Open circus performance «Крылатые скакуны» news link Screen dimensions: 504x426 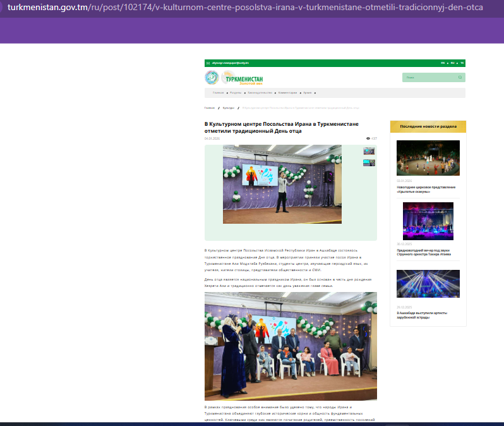click(426, 189)
